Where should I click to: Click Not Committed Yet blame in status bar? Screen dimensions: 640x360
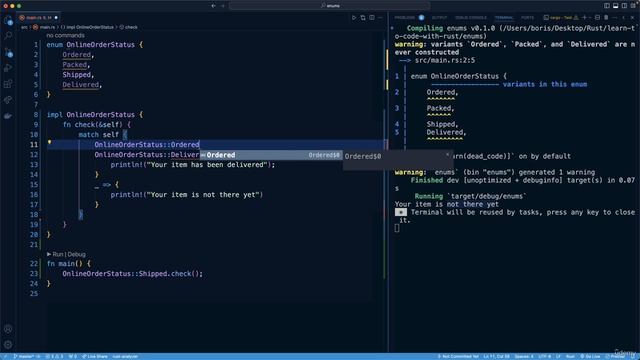tap(458, 356)
